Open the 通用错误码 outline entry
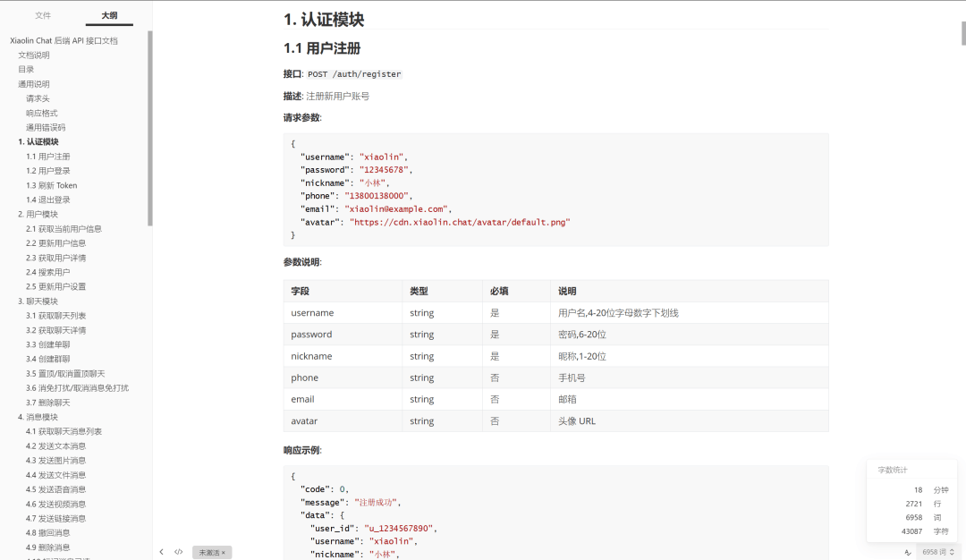This screenshot has height=560, width=966. (x=45, y=127)
